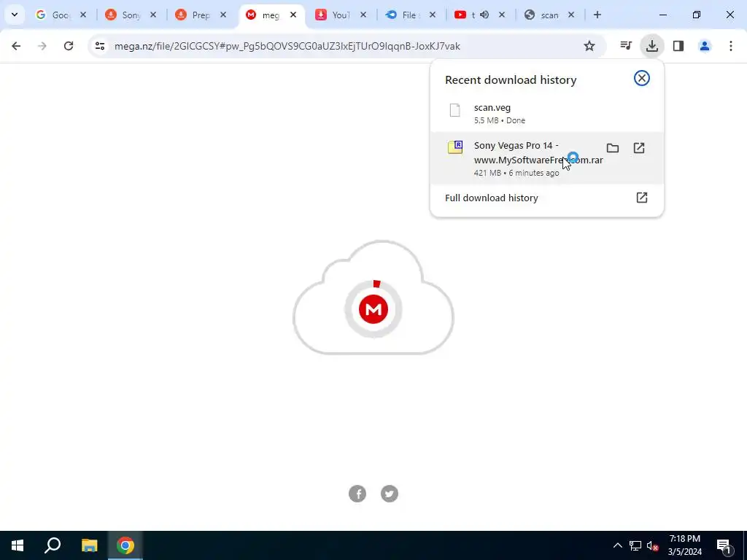Open the muted volume tray icon
The height and width of the screenshot is (560, 747).
652,545
